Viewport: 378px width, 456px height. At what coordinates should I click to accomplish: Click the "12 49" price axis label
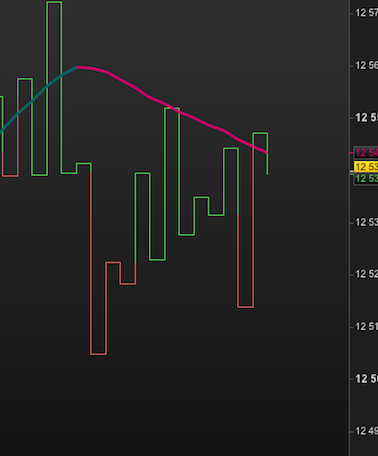[x=366, y=431]
